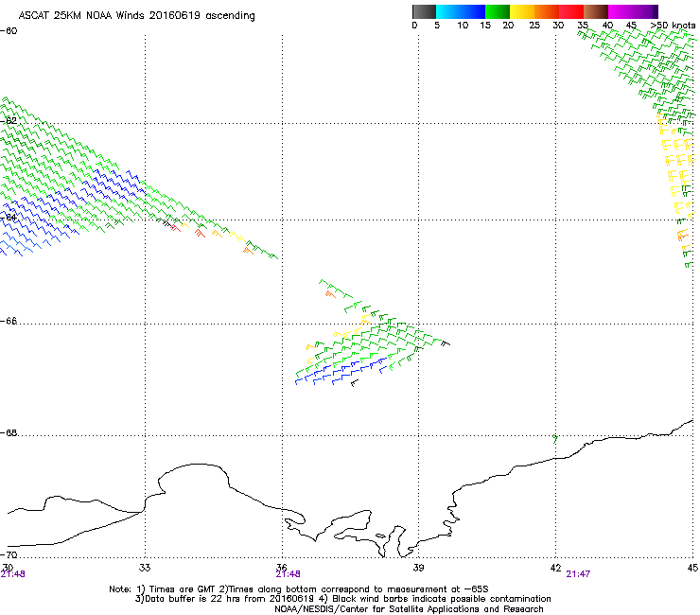Pick the yellow 20–25 knots legend segment
This screenshot has height=615, width=700.
[522, 11]
